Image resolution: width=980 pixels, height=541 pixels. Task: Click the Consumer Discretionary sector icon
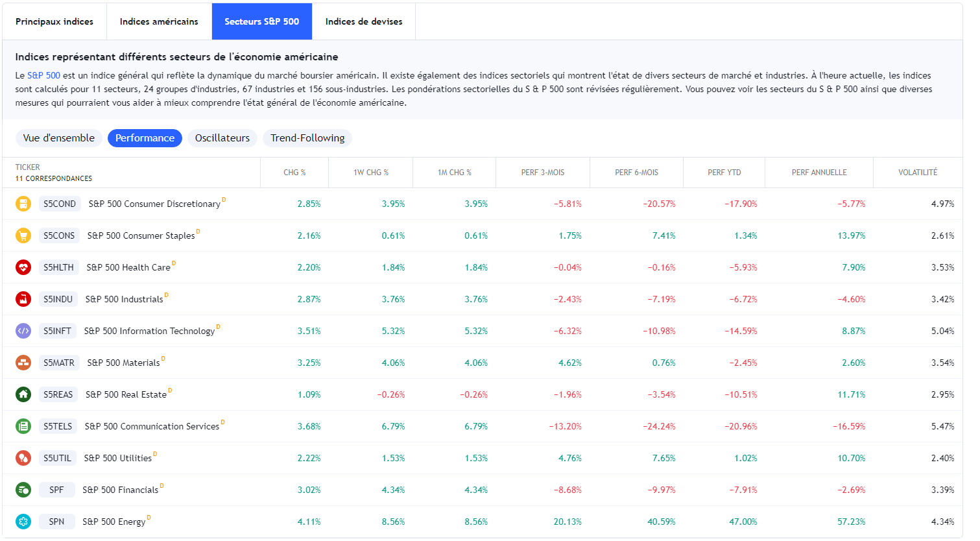[x=23, y=204]
